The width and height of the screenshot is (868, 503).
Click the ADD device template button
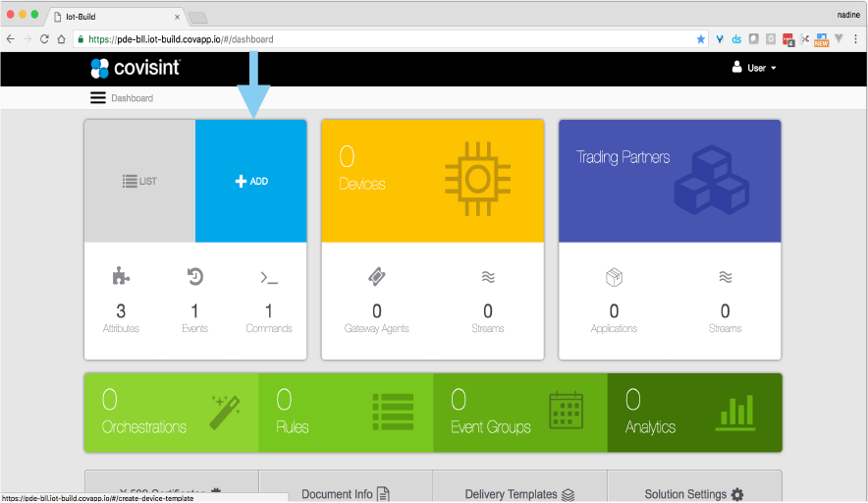251,182
